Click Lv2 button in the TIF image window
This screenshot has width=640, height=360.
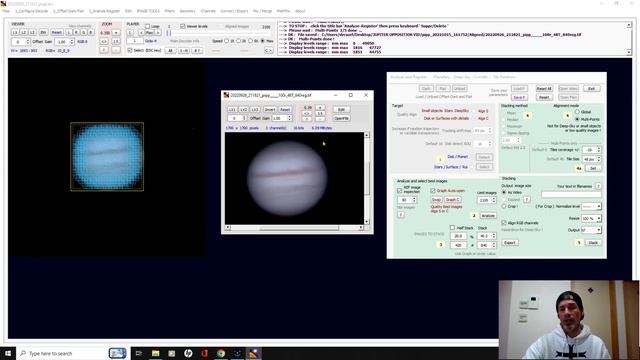(x=243, y=110)
